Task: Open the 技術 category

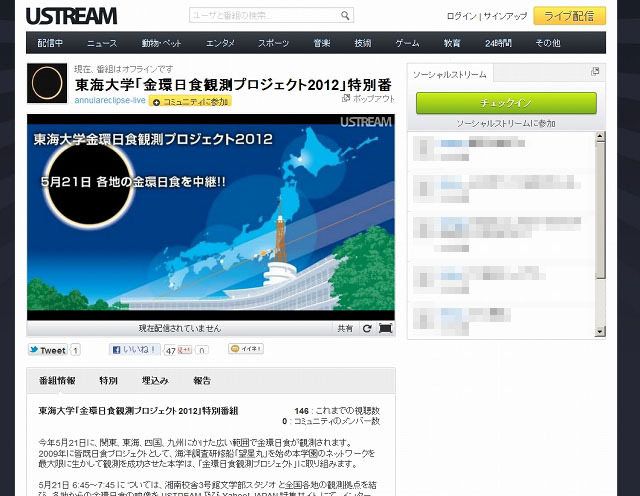Action: pos(362,43)
